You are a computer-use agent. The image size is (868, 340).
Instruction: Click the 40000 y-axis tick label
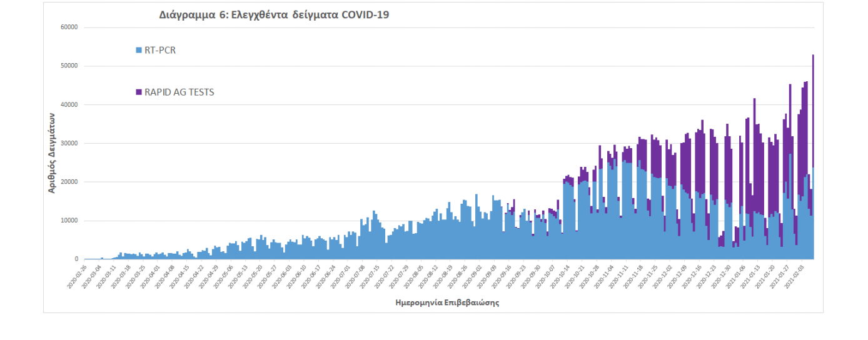69,105
